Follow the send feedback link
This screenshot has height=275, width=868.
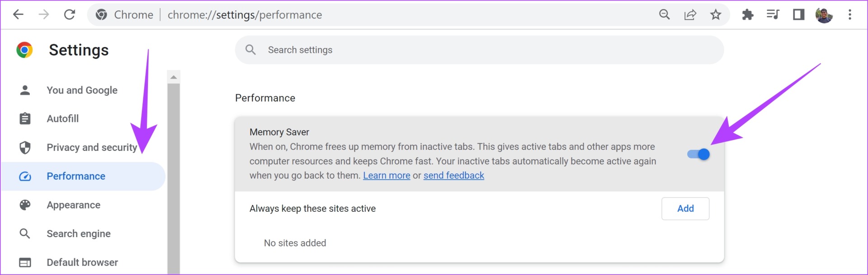click(x=454, y=176)
